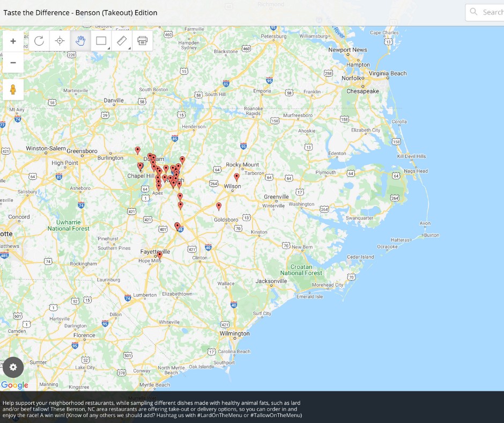Click the Winston-Salem city label

tap(46, 148)
